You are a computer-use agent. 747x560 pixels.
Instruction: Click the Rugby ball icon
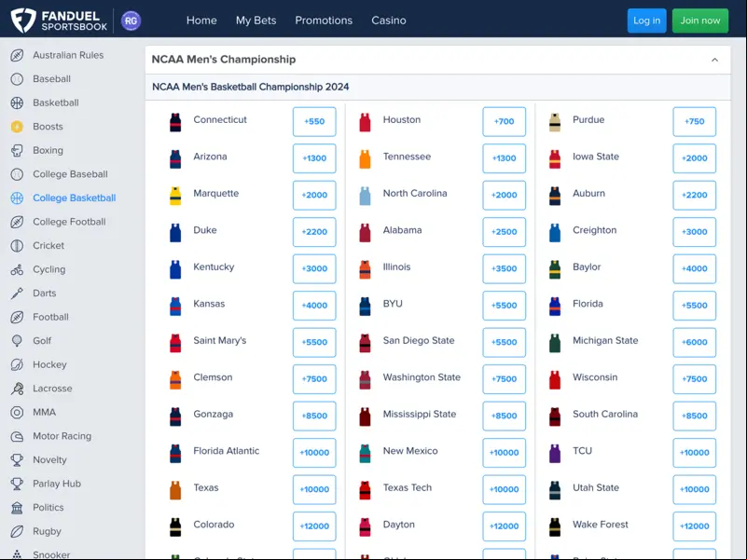17,531
